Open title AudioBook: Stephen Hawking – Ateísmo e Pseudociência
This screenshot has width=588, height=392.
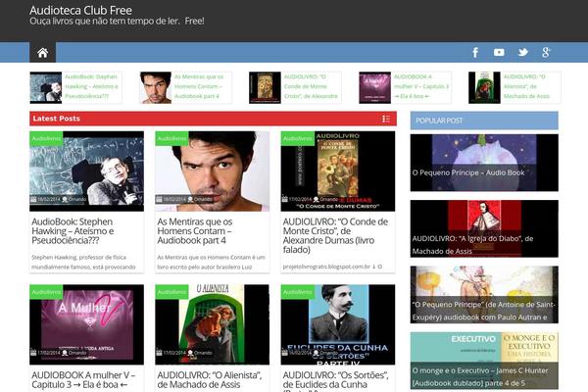pos(73,231)
